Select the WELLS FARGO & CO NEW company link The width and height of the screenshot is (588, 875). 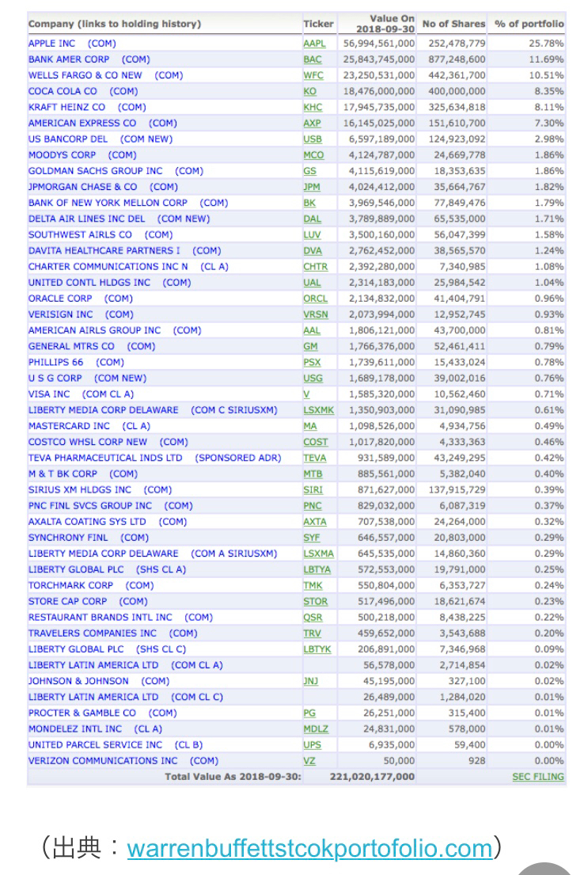pos(105,75)
